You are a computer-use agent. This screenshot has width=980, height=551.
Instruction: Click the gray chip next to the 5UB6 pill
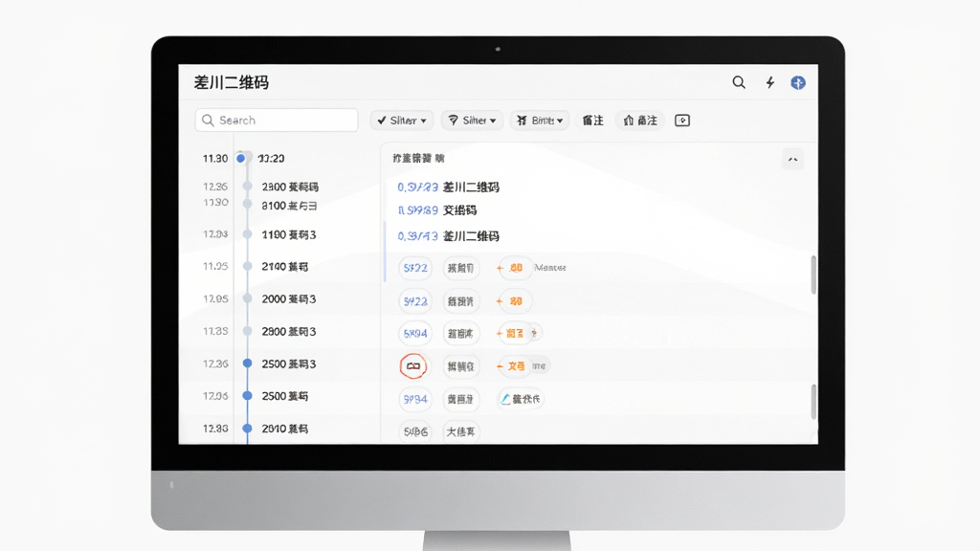coord(460,431)
